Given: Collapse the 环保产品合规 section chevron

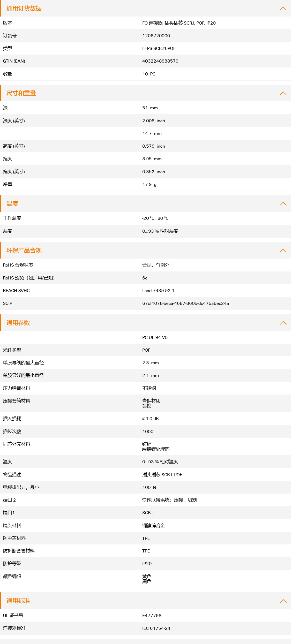Looking at the screenshot, I should (x=283, y=251).
